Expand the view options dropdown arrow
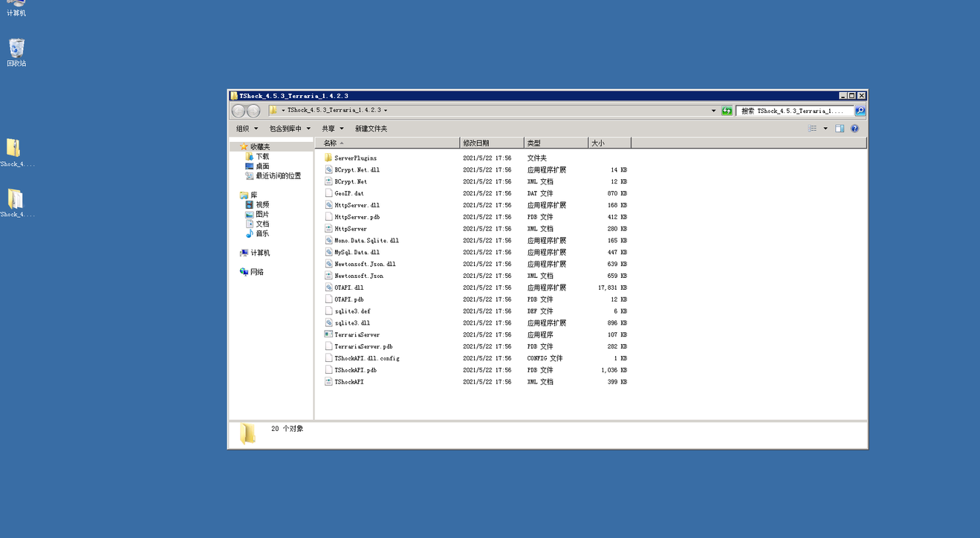 [825, 129]
